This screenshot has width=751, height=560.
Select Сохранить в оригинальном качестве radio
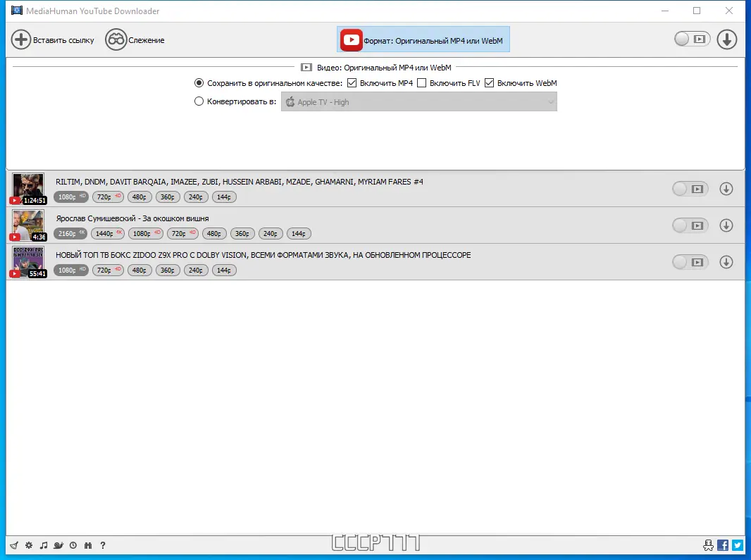point(199,83)
